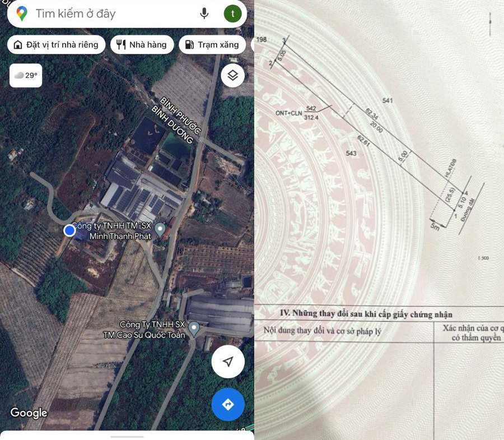
Task: Select the 'Đặt vị trí nhà riêng' chip
Action: pyautogui.click(x=56, y=45)
